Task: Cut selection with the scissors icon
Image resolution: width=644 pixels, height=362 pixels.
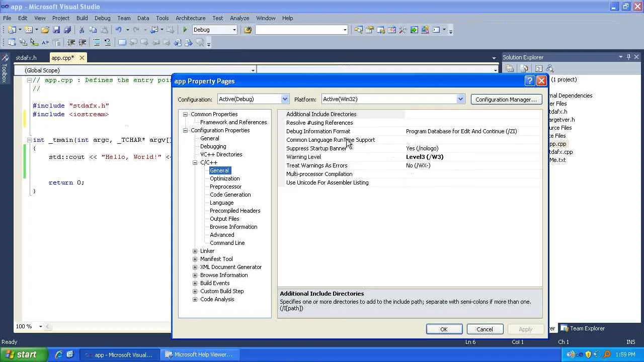Action: click(82, 30)
